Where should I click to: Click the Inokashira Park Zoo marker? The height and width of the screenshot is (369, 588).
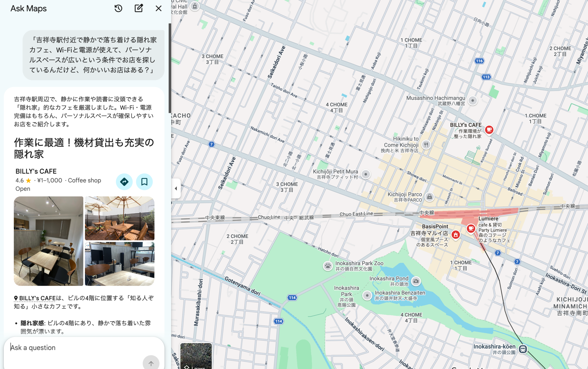pyautogui.click(x=328, y=266)
